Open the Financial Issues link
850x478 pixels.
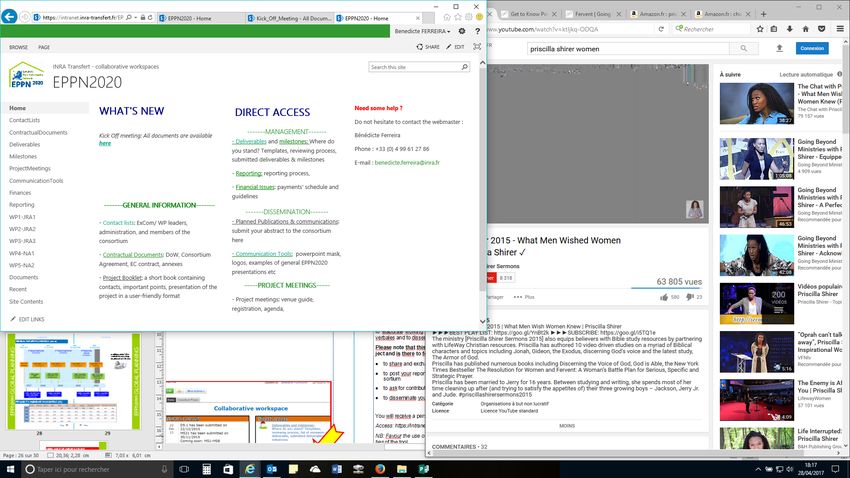click(x=255, y=187)
